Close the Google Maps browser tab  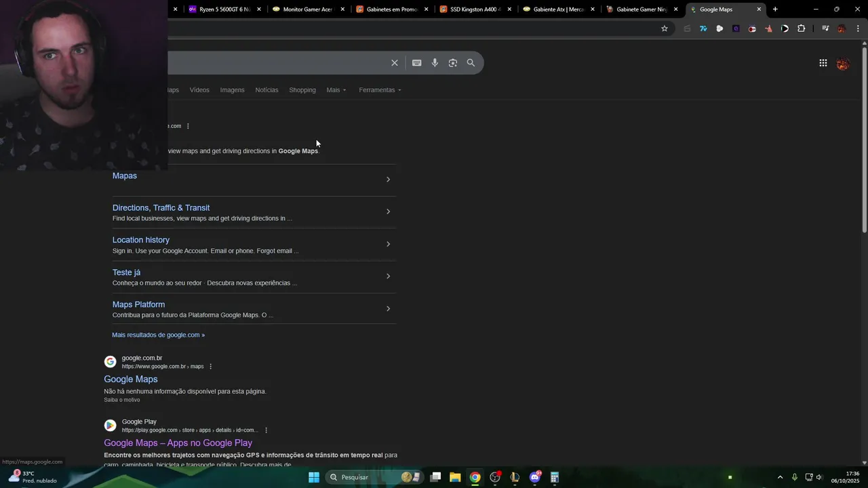coord(759,9)
